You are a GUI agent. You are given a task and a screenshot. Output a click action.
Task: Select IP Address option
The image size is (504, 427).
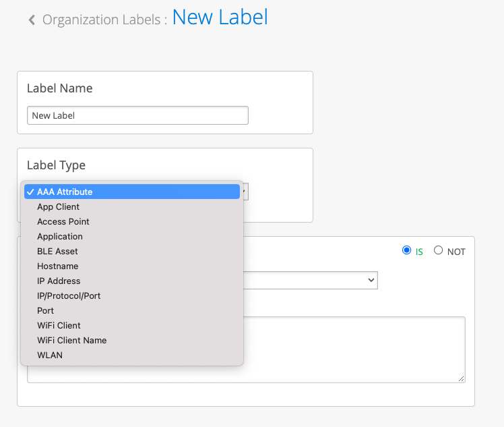pyautogui.click(x=59, y=281)
